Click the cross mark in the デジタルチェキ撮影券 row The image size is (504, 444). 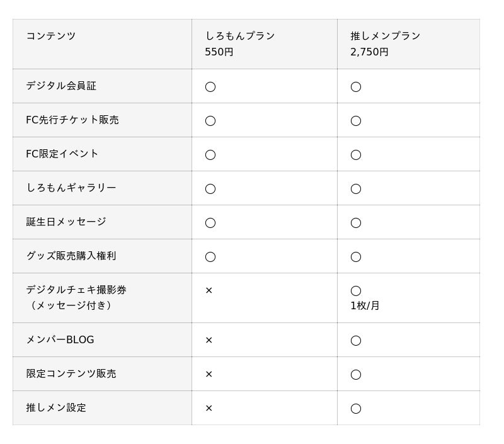point(209,290)
